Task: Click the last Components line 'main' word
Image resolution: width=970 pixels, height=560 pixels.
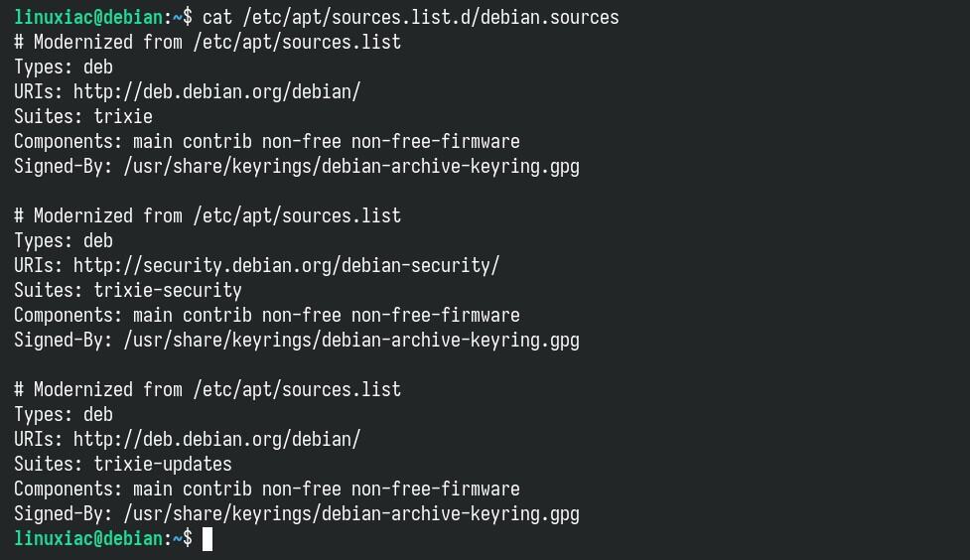Action: tap(153, 489)
